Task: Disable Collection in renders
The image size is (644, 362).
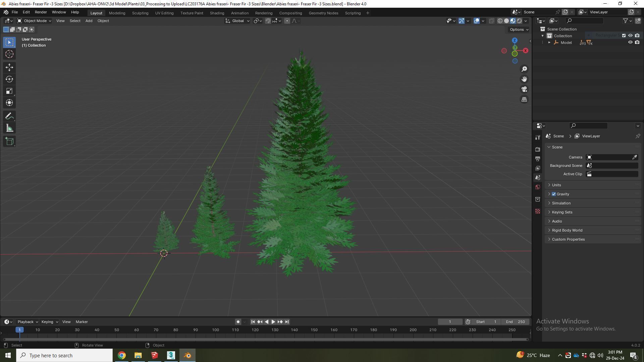Action: pos(637,36)
